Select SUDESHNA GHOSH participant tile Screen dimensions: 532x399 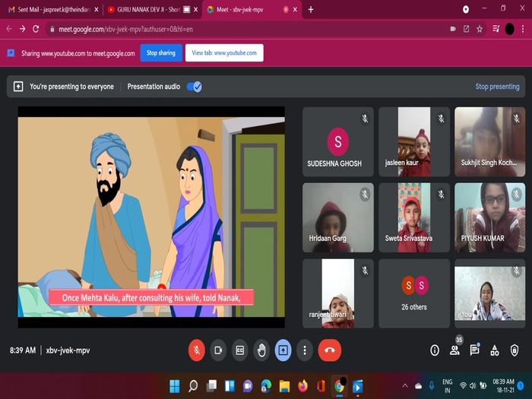pyautogui.click(x=338, y=142)
